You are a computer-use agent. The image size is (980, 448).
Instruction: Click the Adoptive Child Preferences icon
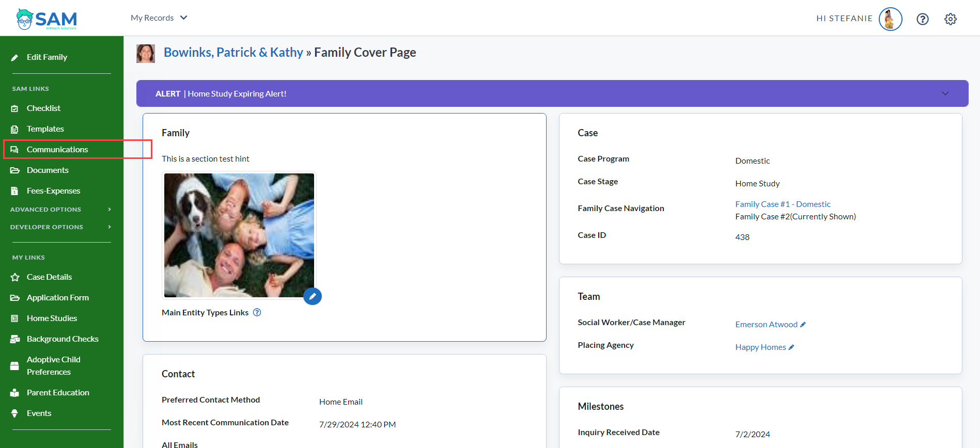click(x=14, y=366)
